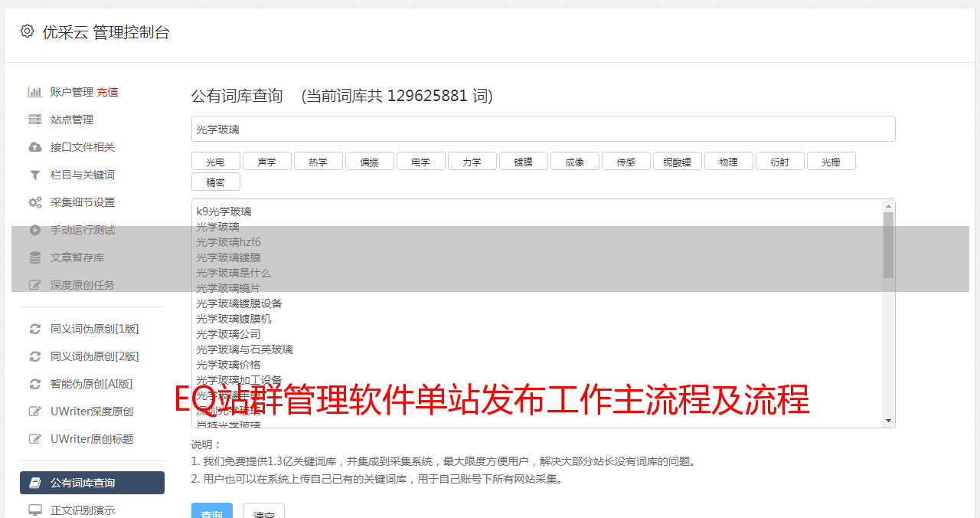Select the 光电 tag button
980x518 pixels.
point(215,161)
